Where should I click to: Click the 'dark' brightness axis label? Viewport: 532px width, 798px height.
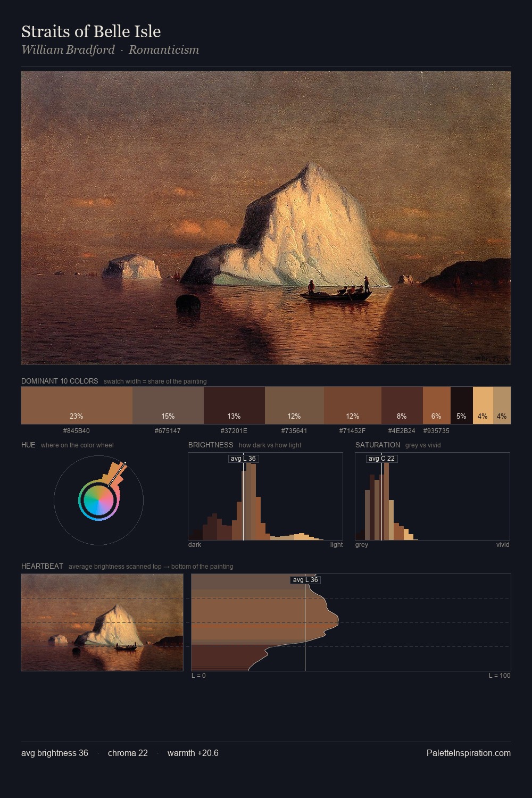click(x=195, y=545)
